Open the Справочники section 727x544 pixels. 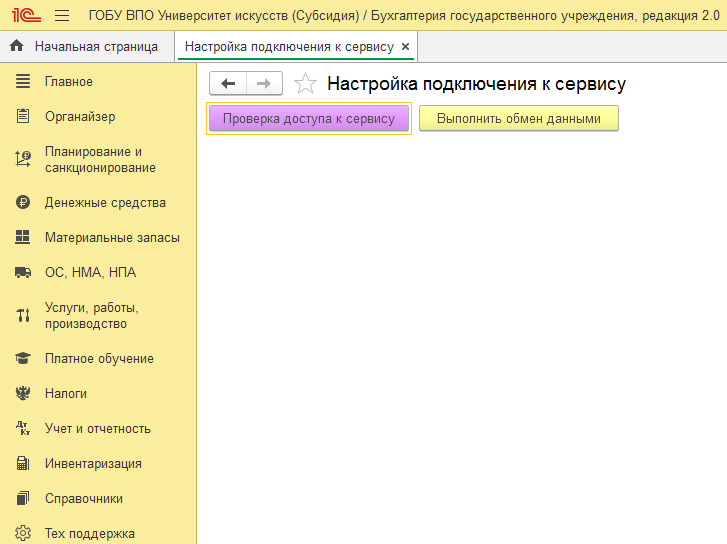pos(84,499)
